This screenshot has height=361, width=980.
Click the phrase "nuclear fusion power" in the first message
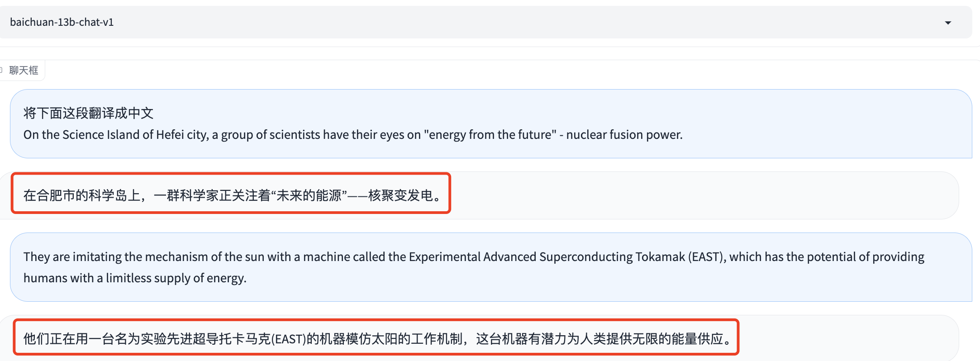point(624,134)
